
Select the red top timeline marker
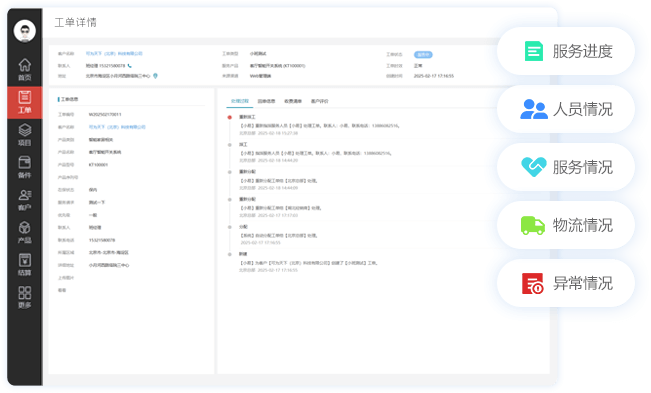[x=230, y=117]
